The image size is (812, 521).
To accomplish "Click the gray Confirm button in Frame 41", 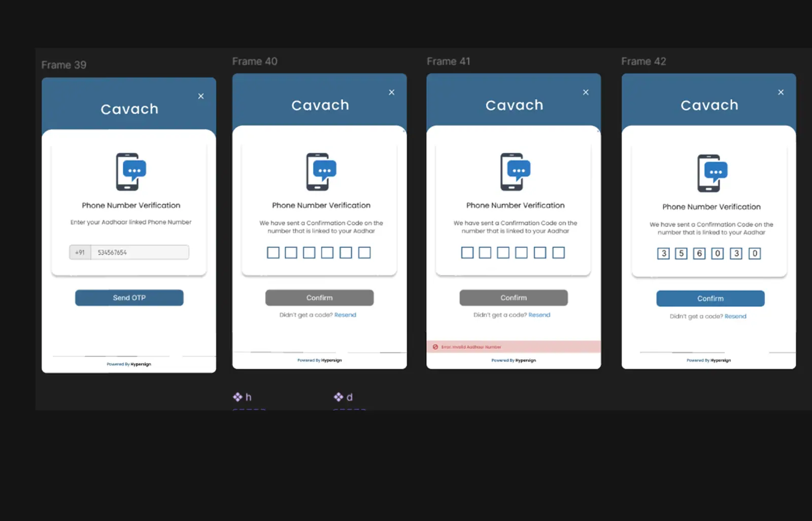I will point(514,298).
